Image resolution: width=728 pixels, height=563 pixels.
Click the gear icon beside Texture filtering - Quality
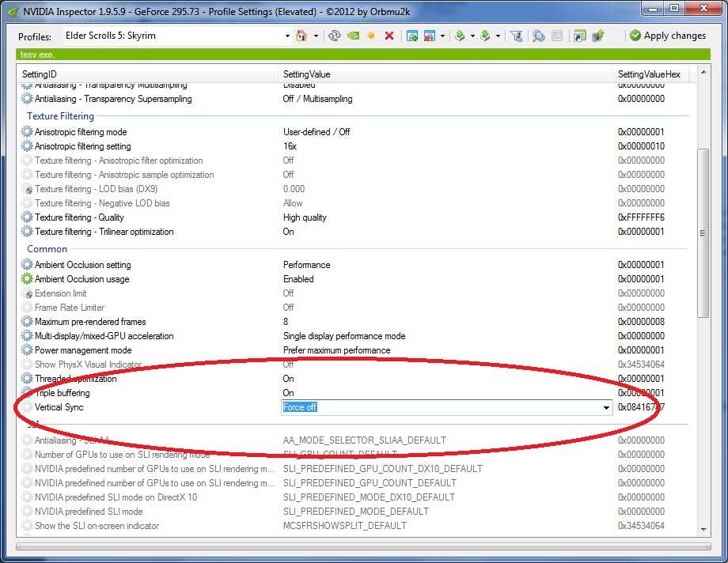click(x=27, y=217)
